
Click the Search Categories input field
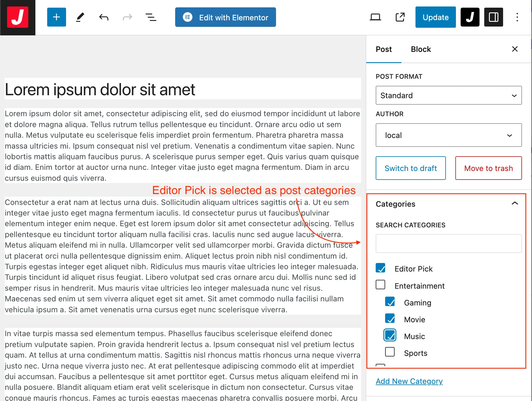pos(448,244)
